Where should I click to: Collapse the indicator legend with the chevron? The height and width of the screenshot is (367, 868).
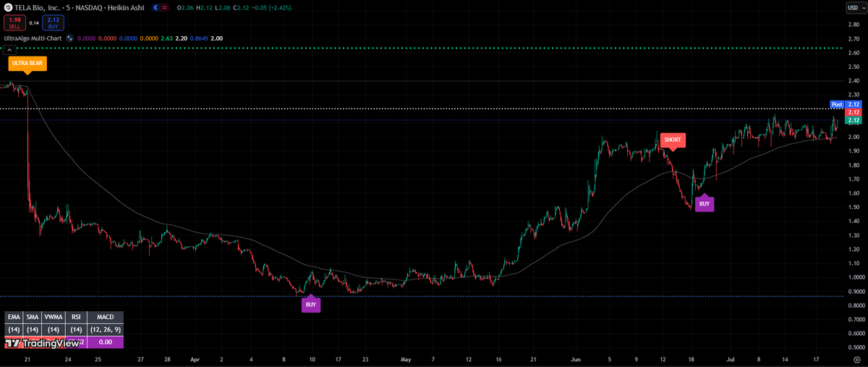click(9, 50)
